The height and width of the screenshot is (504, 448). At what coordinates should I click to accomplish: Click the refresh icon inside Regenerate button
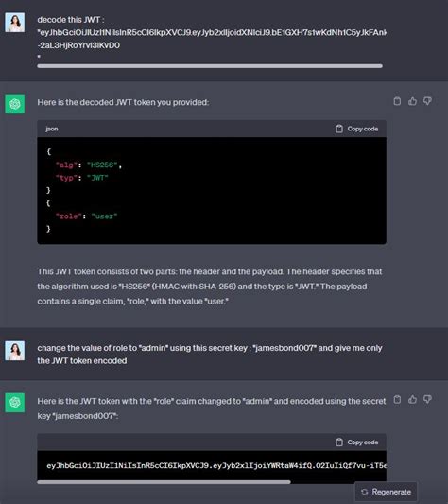pyautogui.click(x=364, y=492)
